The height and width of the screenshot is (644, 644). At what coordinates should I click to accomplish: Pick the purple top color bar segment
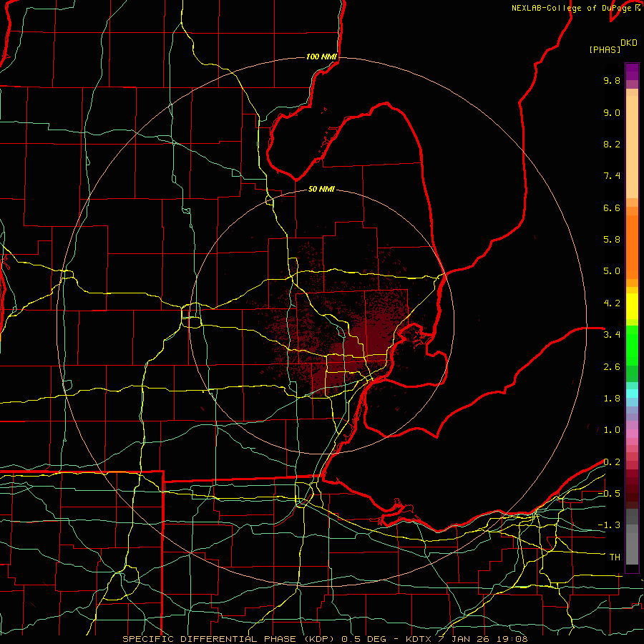coord(632,72)
